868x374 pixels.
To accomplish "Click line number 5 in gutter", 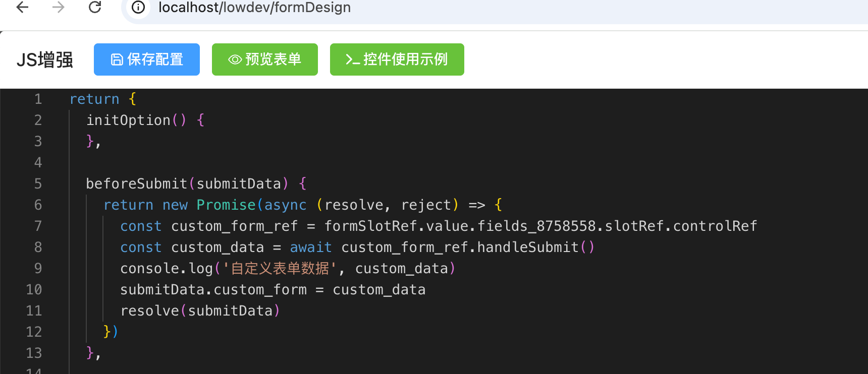I will pyautogui.click(x=38, y=184).
